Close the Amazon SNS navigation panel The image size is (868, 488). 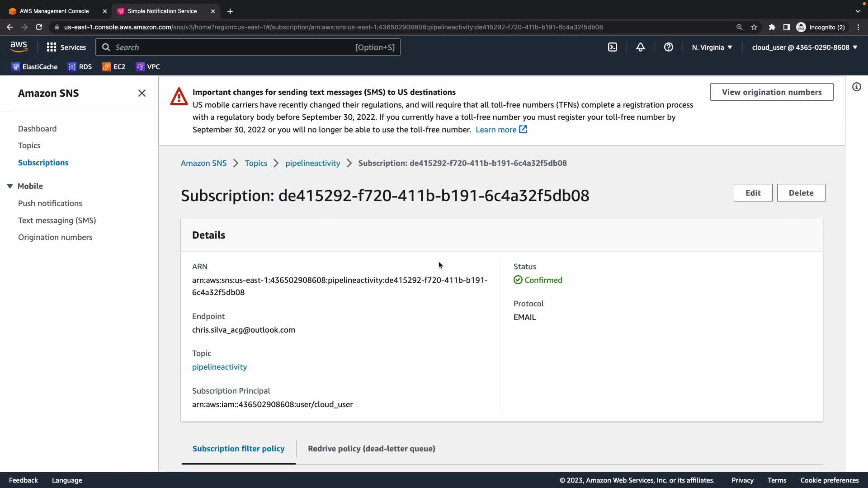click(x=142, y=93)
